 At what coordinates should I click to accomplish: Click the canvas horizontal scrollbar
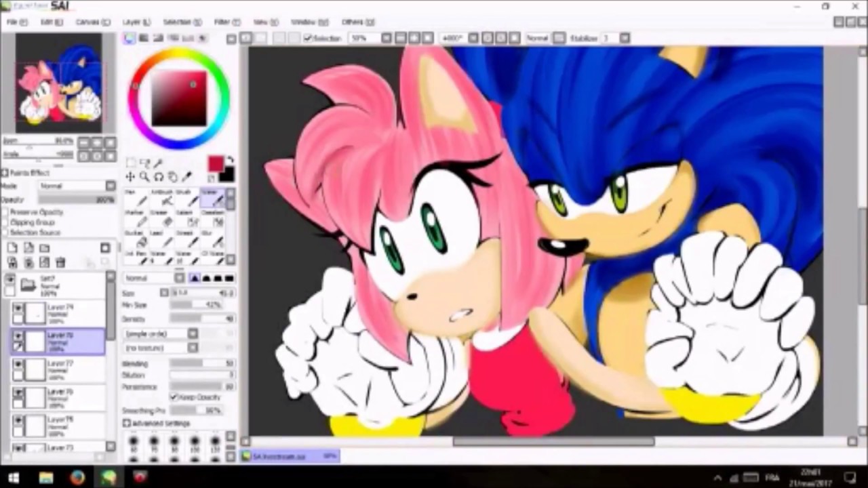point(553,442)
